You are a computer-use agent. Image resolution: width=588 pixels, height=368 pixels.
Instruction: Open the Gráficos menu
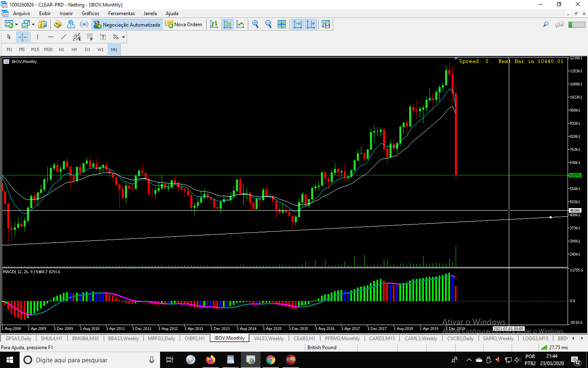pos(90,13)
